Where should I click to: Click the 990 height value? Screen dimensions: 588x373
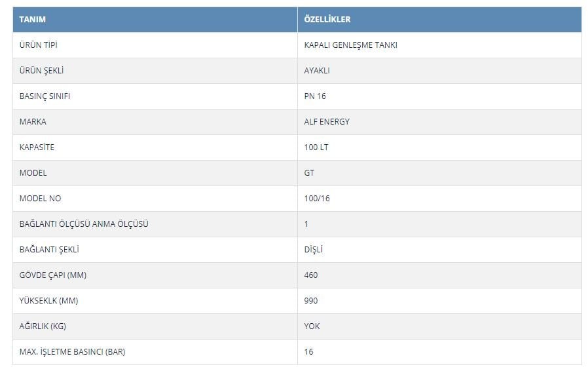tap(311, 301)
